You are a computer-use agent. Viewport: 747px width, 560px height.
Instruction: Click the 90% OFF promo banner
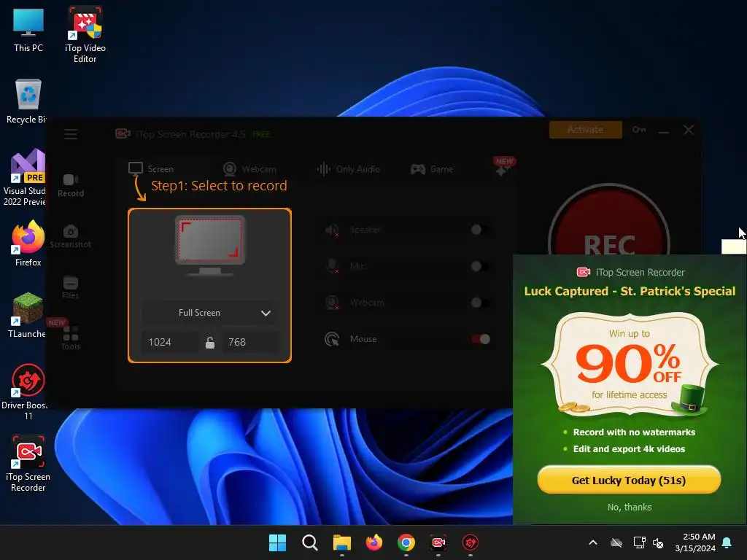coord(630,364)
